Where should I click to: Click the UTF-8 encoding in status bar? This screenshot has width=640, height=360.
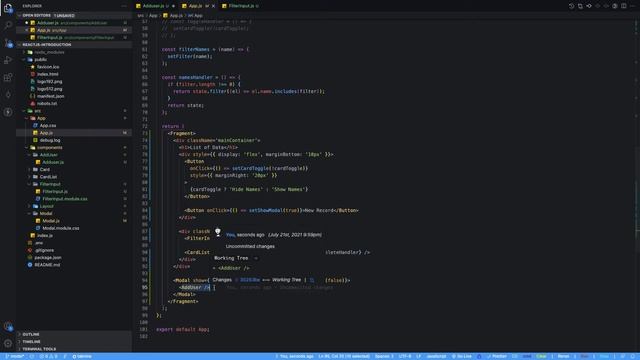(x=405, y=356)
